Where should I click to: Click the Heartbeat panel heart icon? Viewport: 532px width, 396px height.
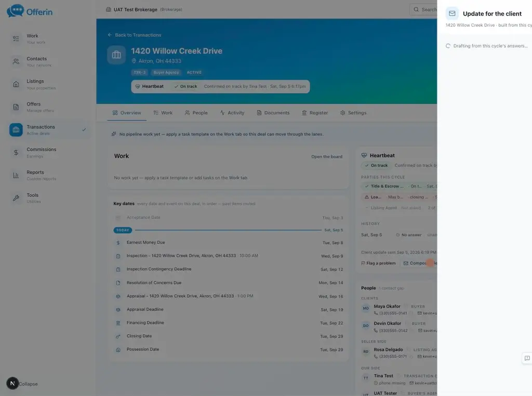tap(364, 155)
